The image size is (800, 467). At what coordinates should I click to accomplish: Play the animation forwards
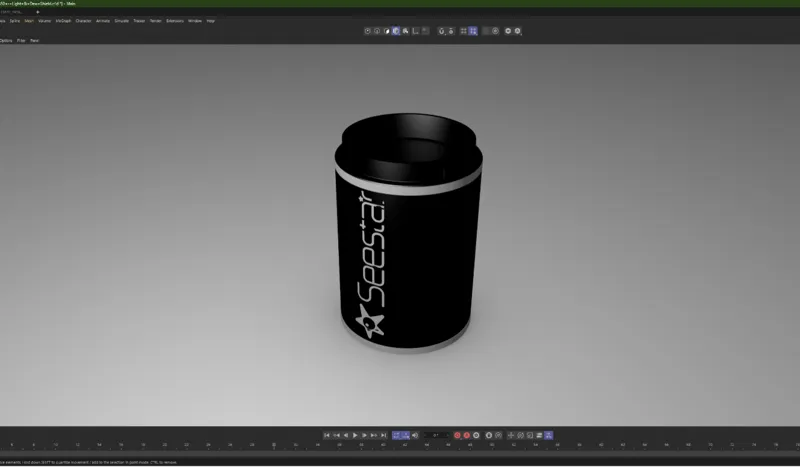coord(355,435)
